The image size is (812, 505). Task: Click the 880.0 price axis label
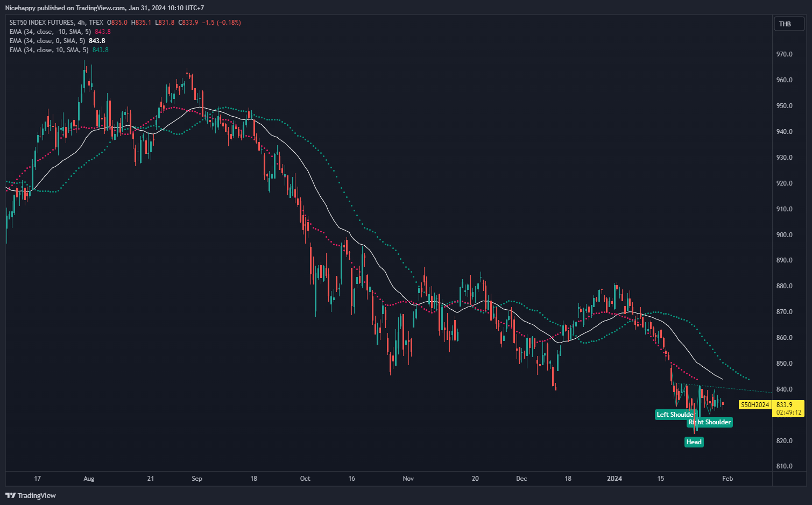pos(784,286)
